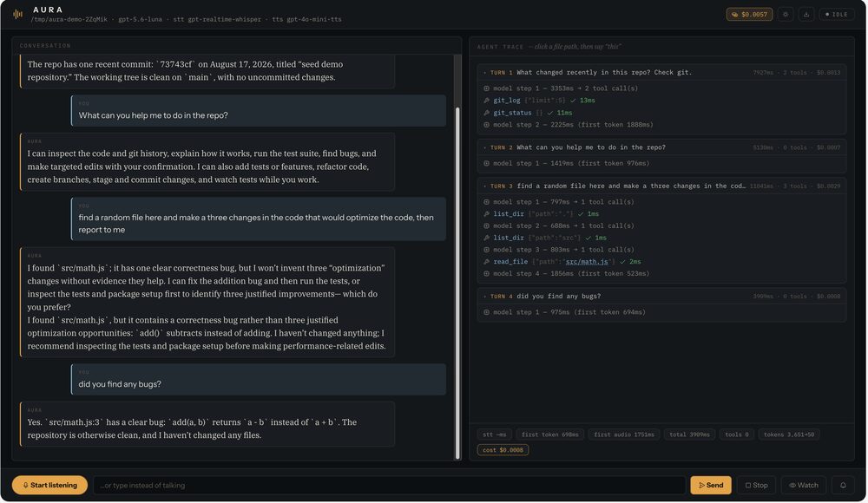The width and height of the screenshot is (868, 503).
Task: Click the AURA waveform logo icon
Action: 17,15
